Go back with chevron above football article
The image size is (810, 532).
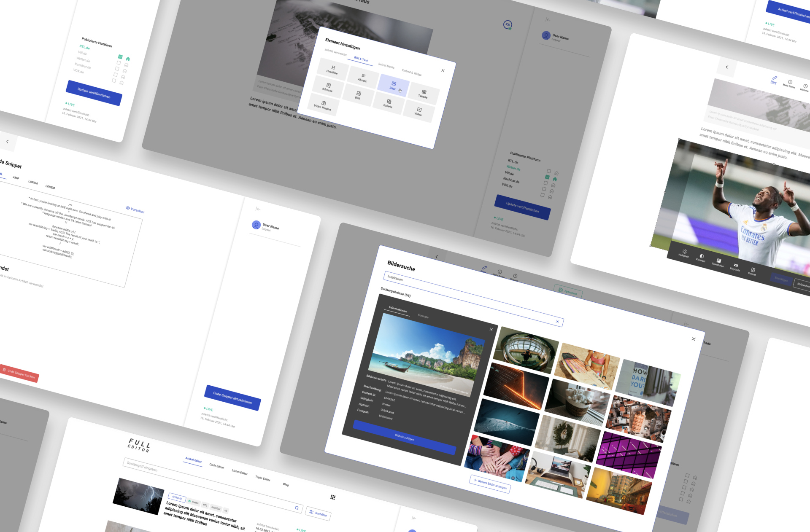coord(727,67)
